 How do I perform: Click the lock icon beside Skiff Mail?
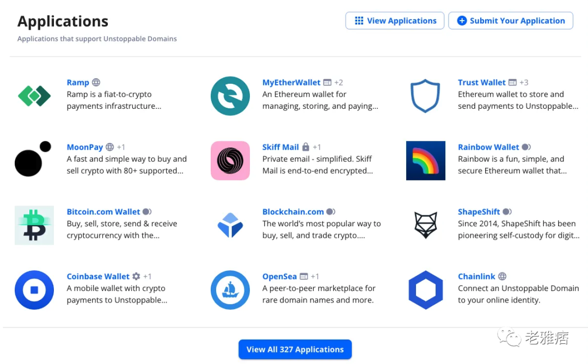[305, 146]
